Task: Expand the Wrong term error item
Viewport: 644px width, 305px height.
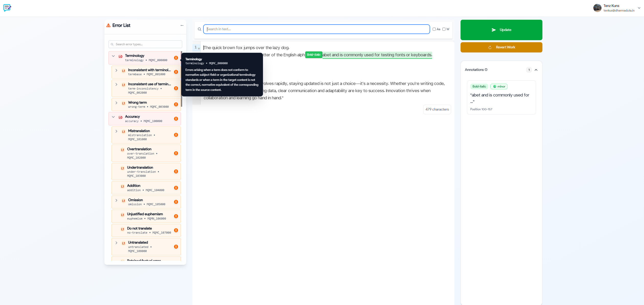Action: click(x=116, y=103)
